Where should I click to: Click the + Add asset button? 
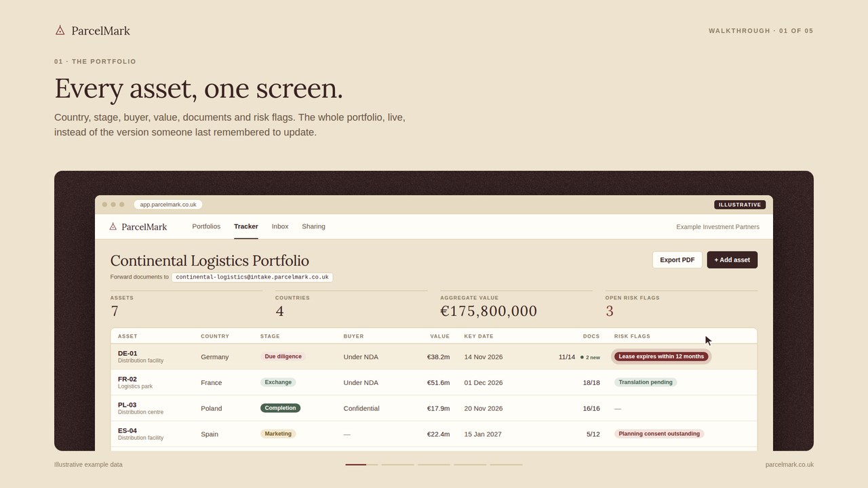coord(732,260)
